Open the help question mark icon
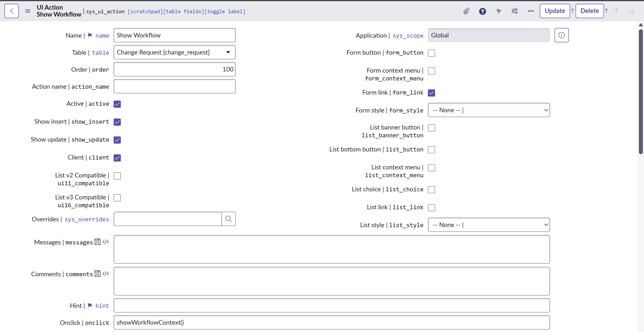Screen dimensions: 644x332 (482, 11)
